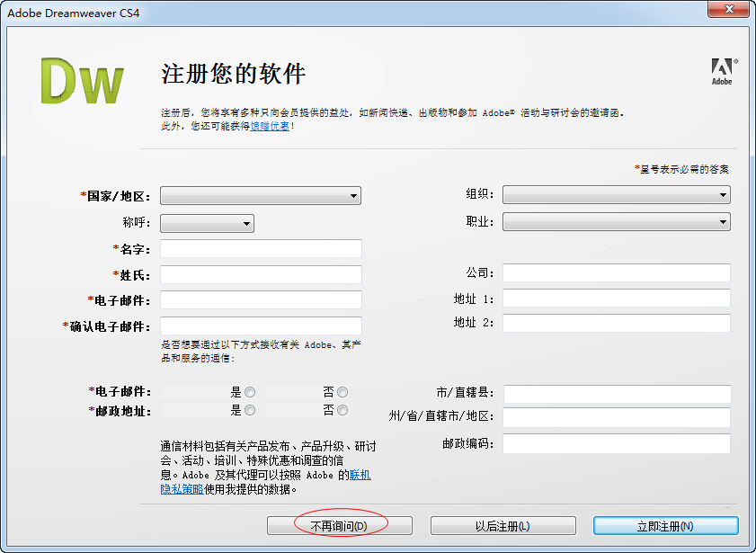This screenshot has height=553, width=756.
Task: Click the 星号表示必需的答案 note
Action: (681, 169)
